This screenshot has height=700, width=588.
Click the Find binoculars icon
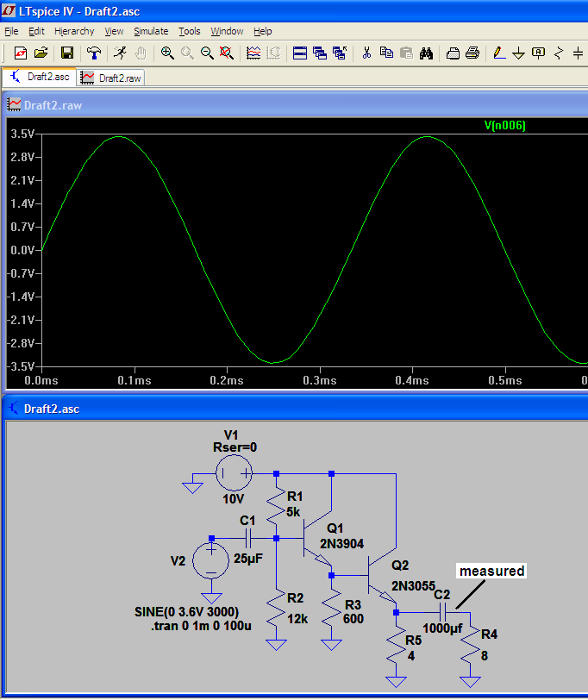tap(426, 53)
